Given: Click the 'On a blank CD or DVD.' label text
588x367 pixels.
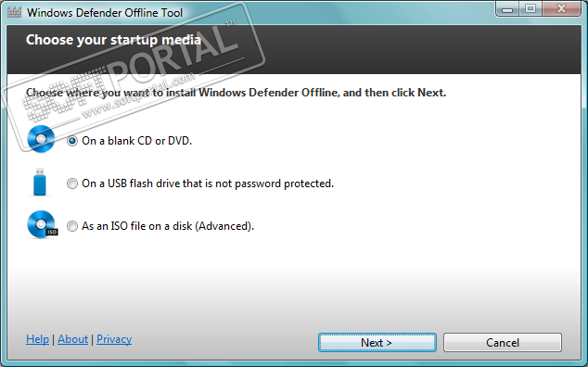Looking at the screenshot, I should click(x=137, y=141).
